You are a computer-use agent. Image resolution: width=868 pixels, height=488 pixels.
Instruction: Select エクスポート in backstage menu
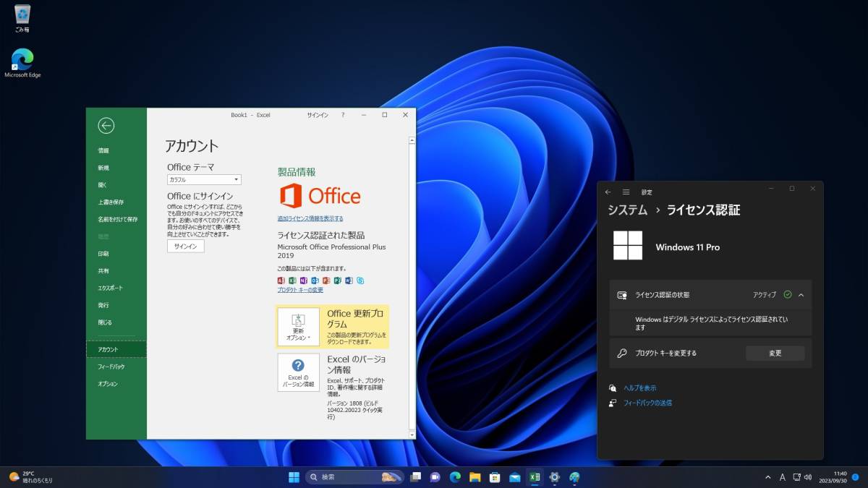[x=110, y=288]
